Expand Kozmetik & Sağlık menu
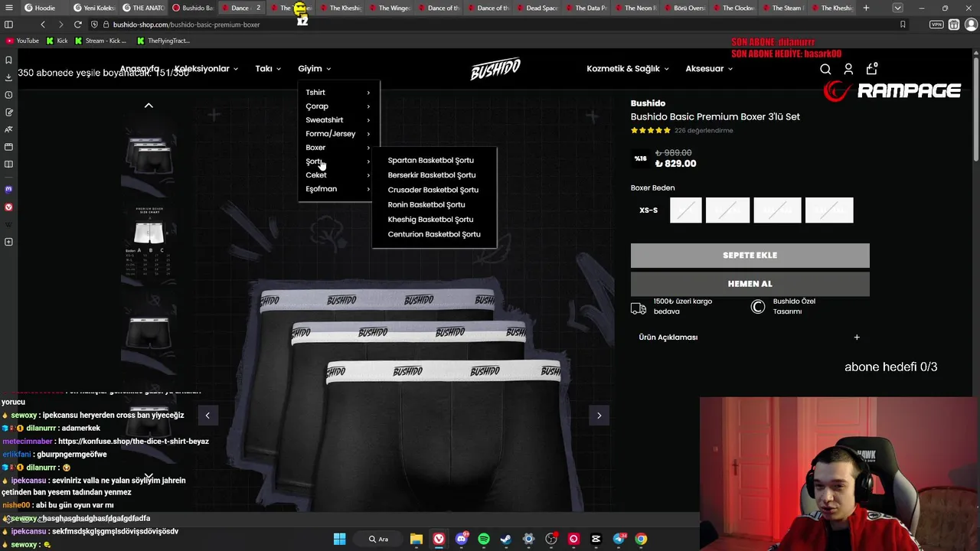Image resolution: width=980 pixels, height=551 pixels. [x=628, y=69]
